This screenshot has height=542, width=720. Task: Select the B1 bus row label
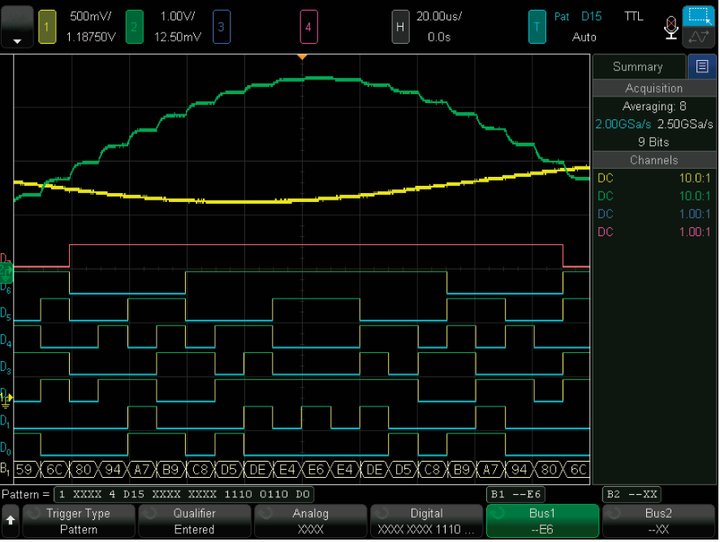point(5,469)
